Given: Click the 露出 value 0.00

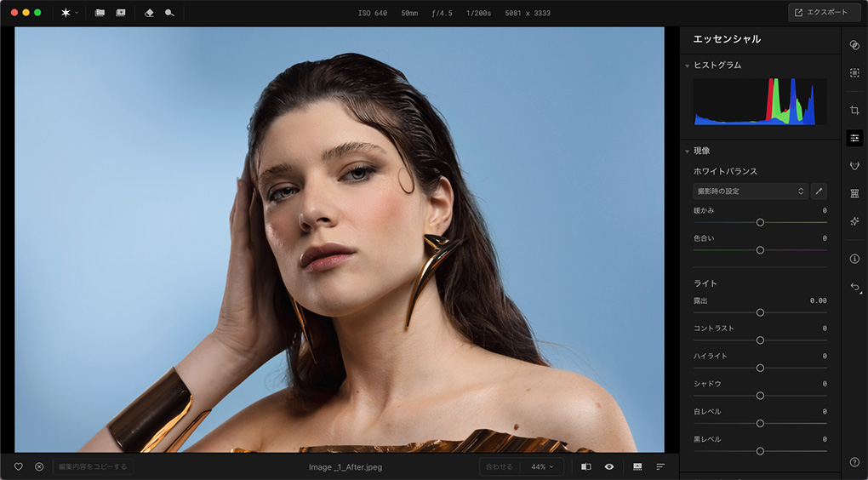Looking at the screenshot, I should coord(818,300).
